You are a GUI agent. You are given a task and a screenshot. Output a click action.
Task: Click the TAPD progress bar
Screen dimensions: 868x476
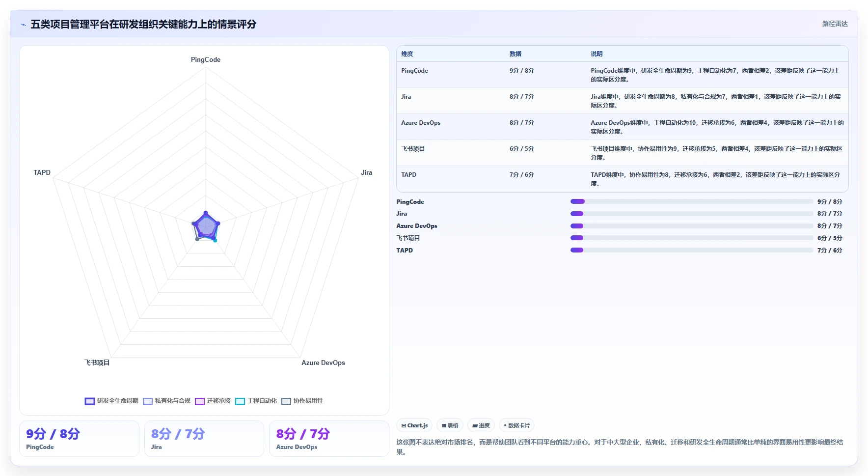[692, 250]
